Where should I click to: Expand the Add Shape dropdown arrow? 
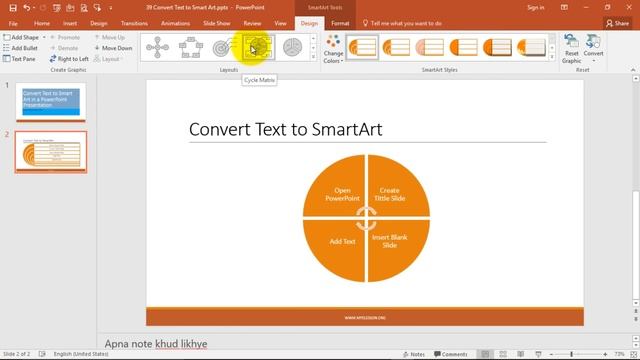tap(44, 37)
